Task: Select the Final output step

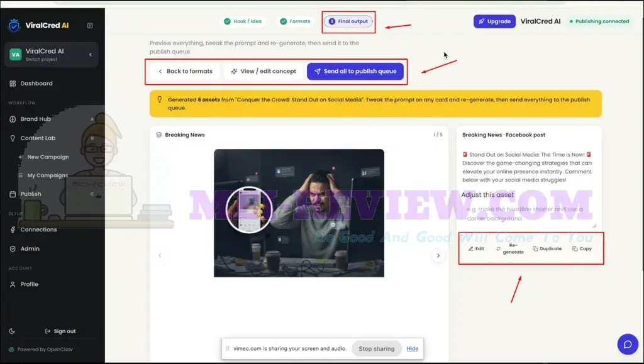Action: (348, 21)
